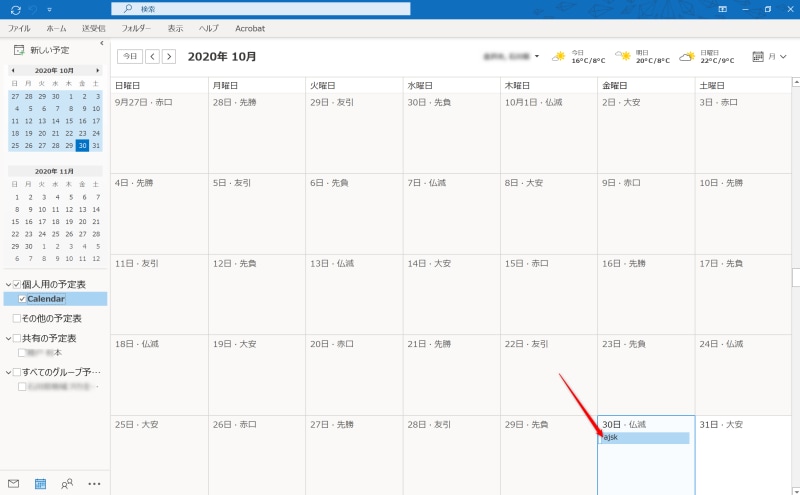
Task: Click the 新しい予定 button
Action: coord(42,50)
